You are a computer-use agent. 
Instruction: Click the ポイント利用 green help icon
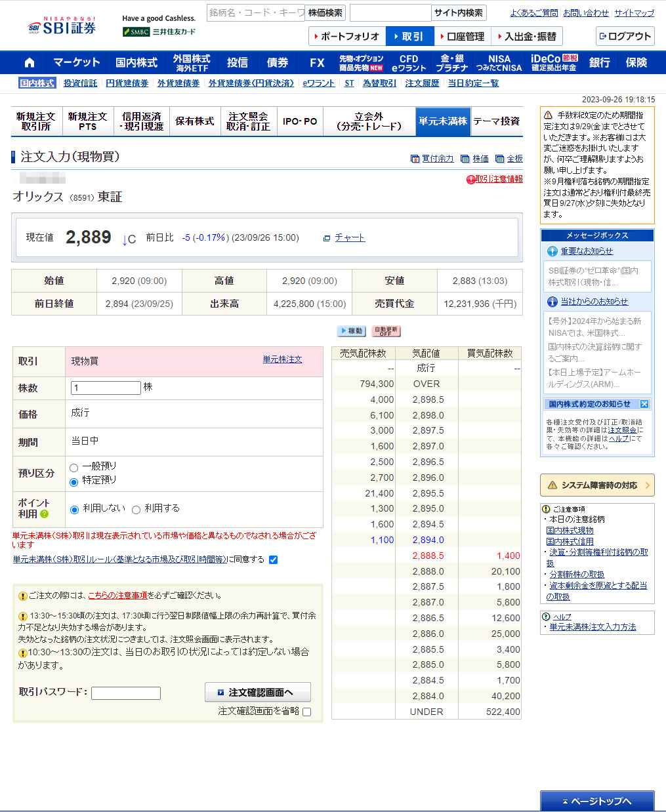[x=45, y=514]
